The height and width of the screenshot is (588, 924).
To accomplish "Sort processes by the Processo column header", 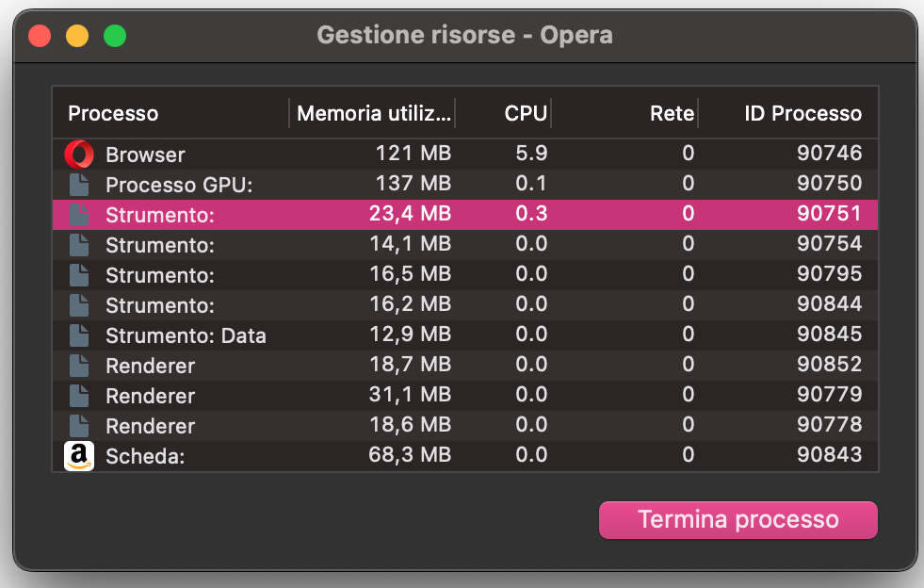I will [113, 113].
